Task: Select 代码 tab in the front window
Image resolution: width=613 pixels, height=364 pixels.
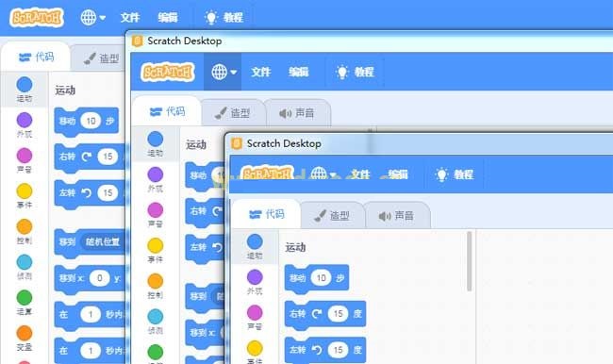Action: (267, 214)
